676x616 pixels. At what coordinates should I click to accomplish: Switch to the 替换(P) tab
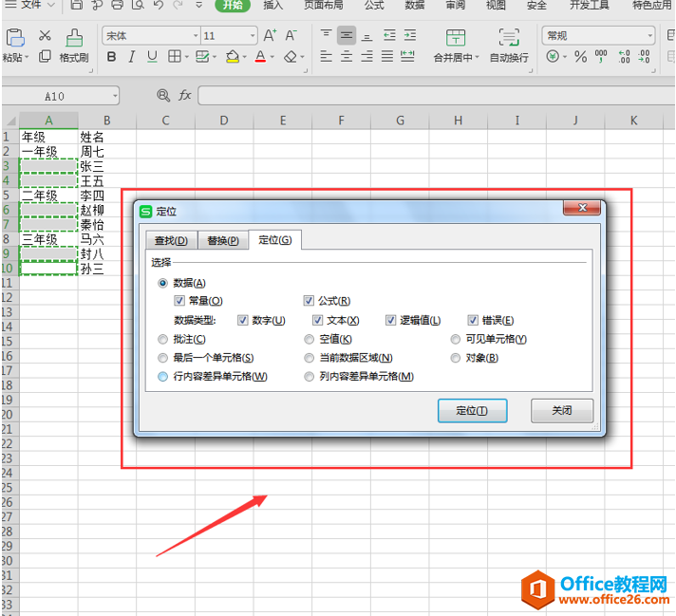[x=223, y=240]
